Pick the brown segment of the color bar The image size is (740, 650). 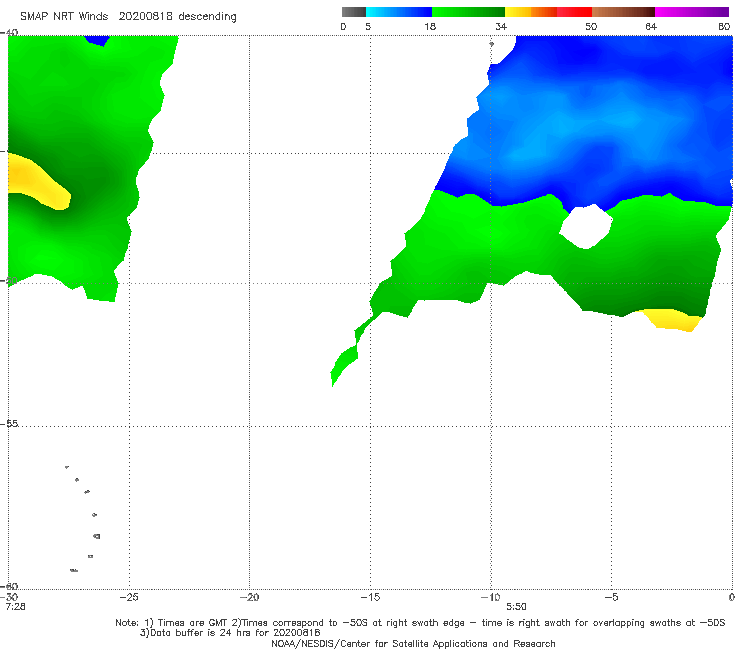(623, 12)
